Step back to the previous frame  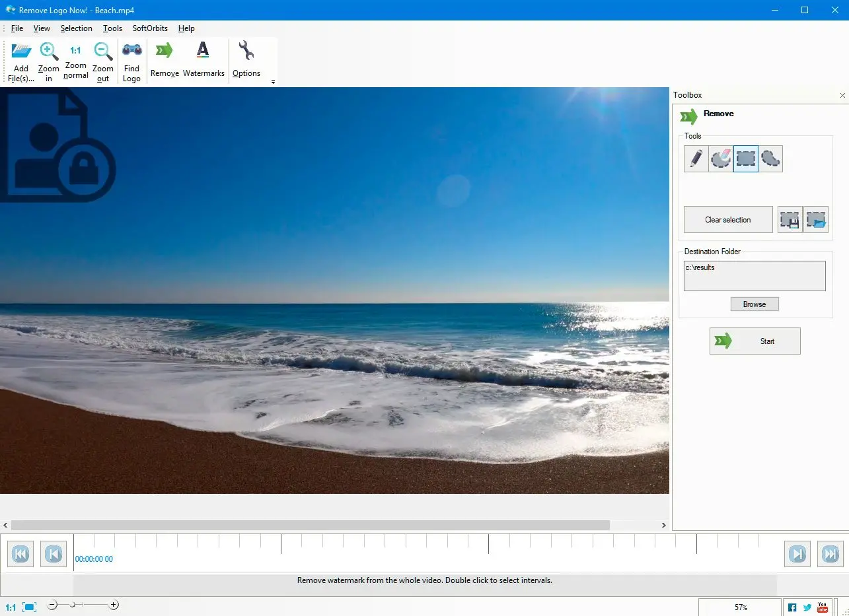click(x=54, y=554)
